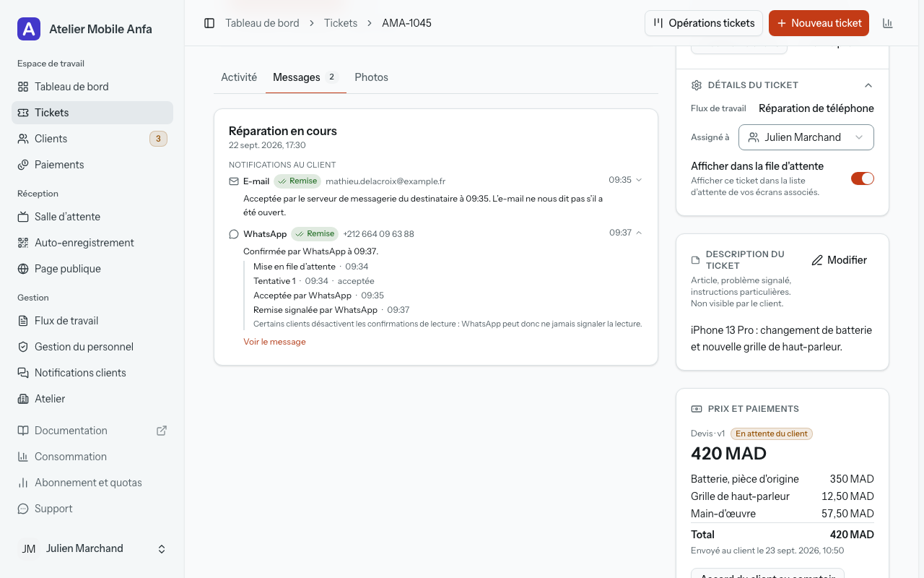Switch to the Activité tab

tap(239, 77)
